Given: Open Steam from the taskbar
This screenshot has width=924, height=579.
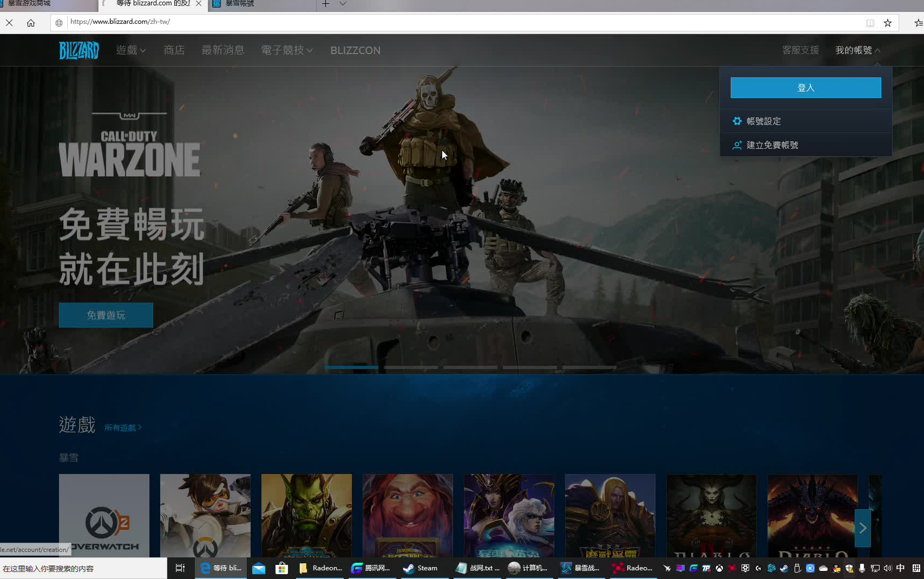Looking at the screenshot, I should coord(408,568).
